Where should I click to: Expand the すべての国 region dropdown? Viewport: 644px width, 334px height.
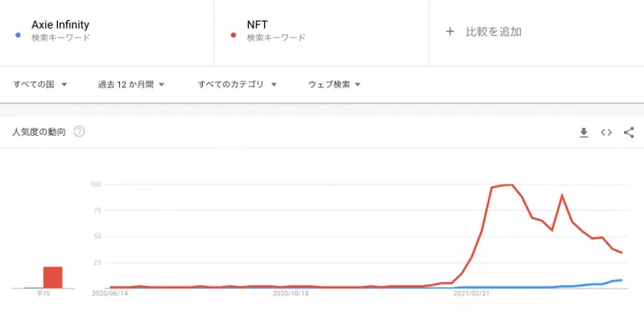click(x=40, y=84)
